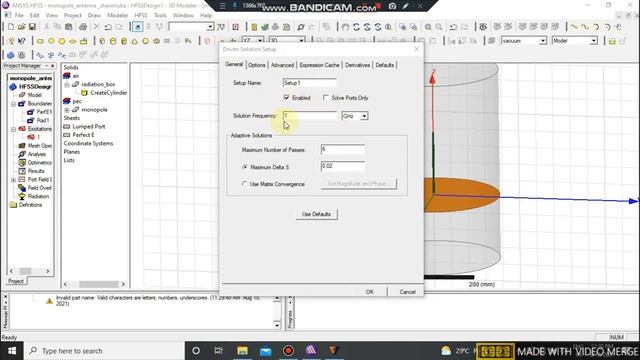Select the Draw box tool
Viewport: 640px width, 360px height.
(102, 41)
